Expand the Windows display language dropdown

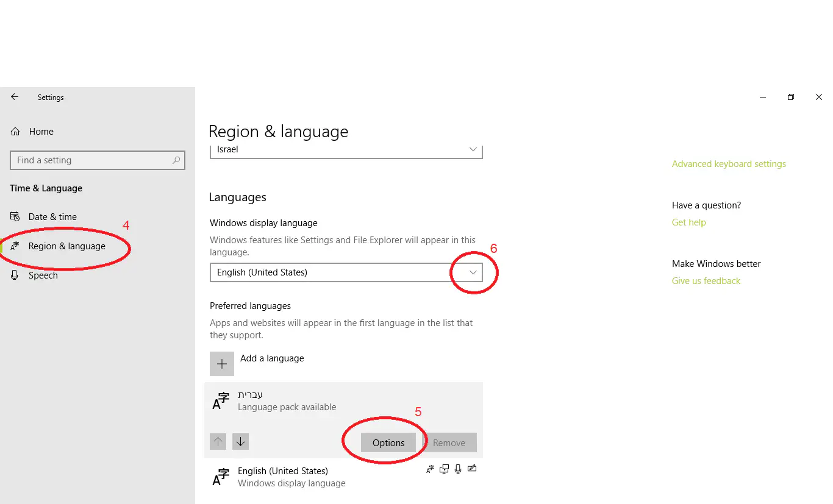pos(473,272)
